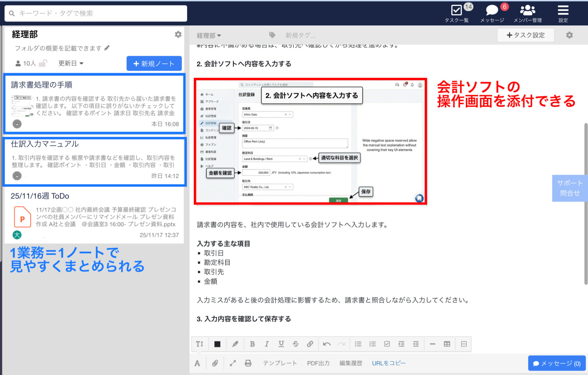Click the undo arrow in the editor toolbar
588x375 pixels.
pos(326,344)
